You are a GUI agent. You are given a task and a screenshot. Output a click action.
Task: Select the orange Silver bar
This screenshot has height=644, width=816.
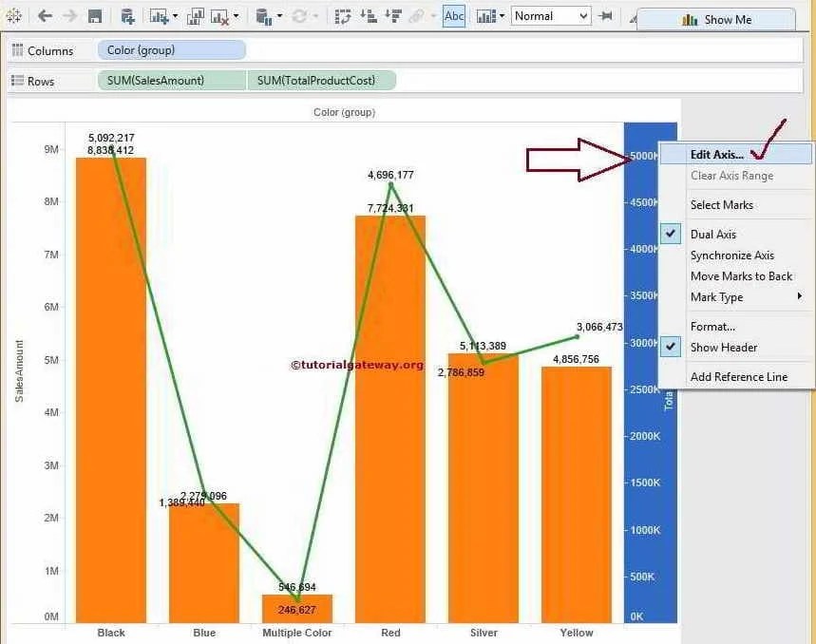484,488
